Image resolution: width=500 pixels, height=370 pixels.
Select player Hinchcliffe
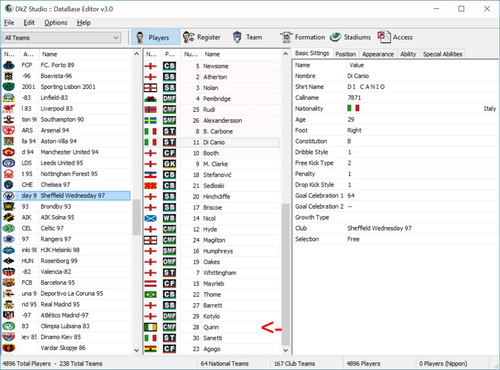(212, 197)
